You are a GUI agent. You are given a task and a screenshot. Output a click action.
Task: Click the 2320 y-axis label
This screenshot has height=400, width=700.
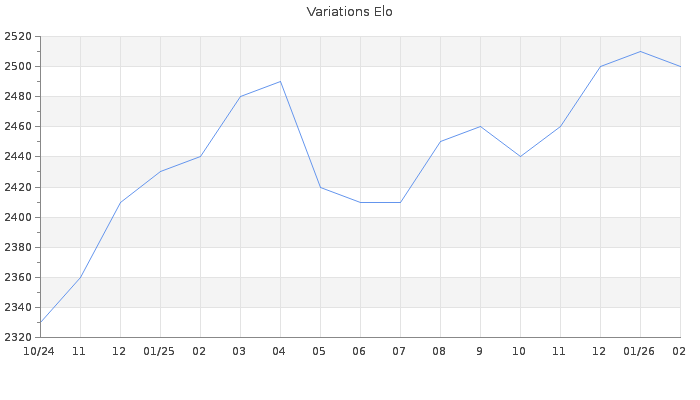[x=18, y=337]
